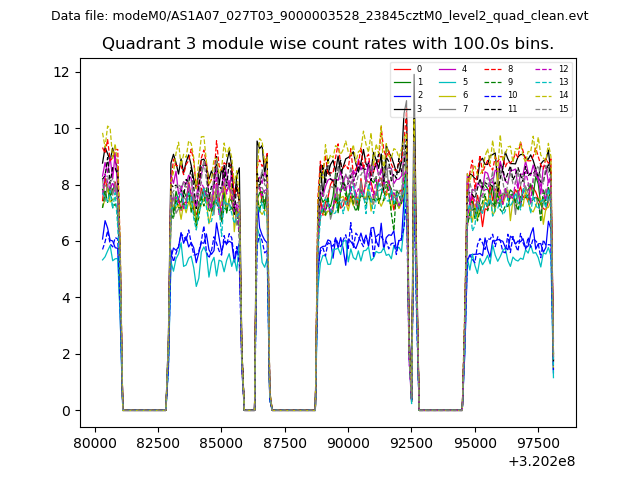Select the magenta solid legend entry 4
The height and width of the screenshot is (480, 640).
tap(451, 69)
